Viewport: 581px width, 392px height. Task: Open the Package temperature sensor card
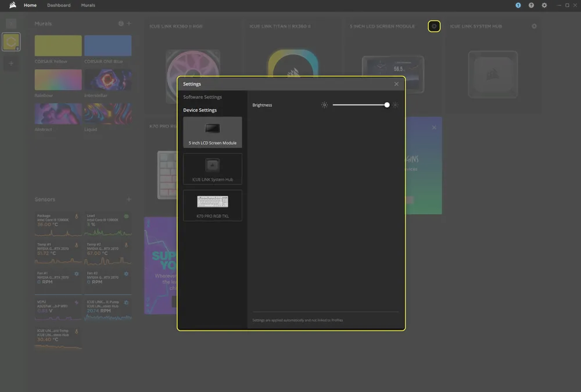58,225
